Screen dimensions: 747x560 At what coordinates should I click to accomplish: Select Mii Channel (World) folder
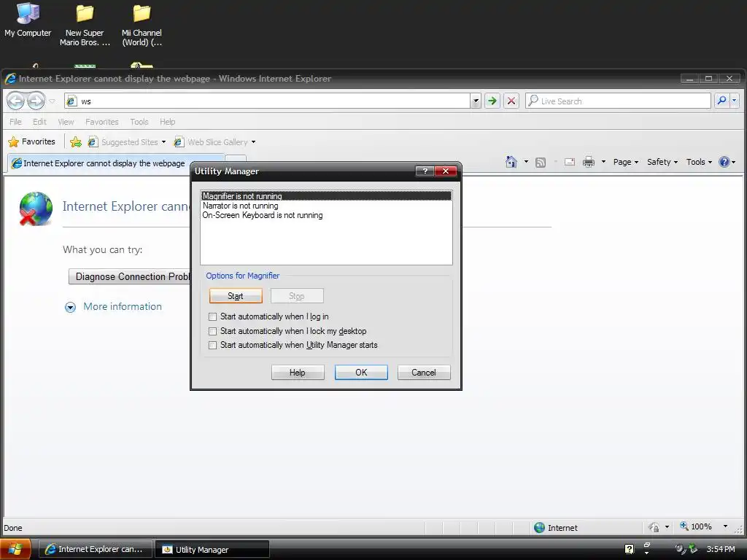(x=142, y=25)
